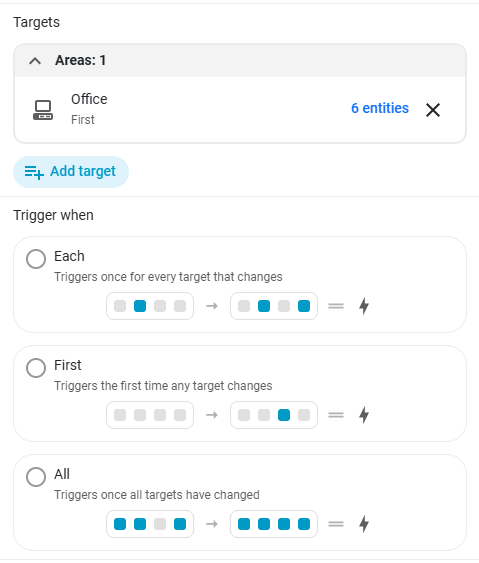Click the arrow icon in Each diagram
The image size is (479, 563).
212,306
